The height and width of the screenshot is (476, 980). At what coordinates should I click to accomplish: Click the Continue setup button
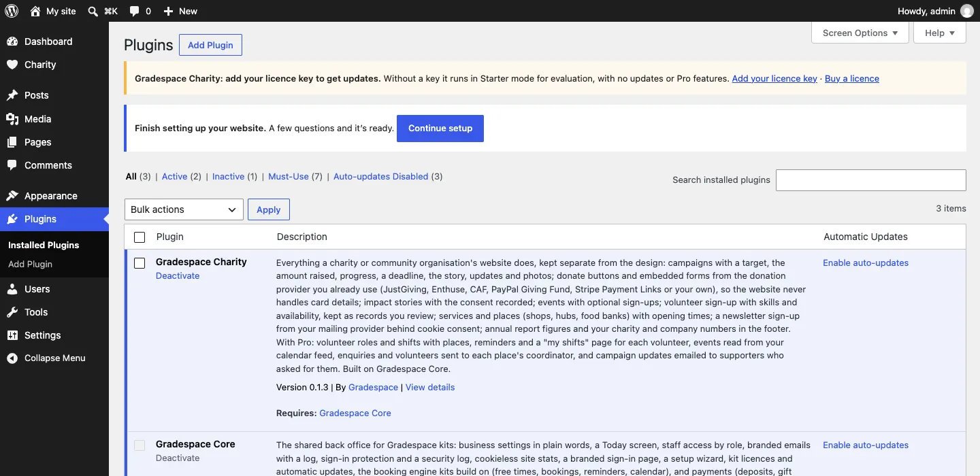(x=440, y=129)
